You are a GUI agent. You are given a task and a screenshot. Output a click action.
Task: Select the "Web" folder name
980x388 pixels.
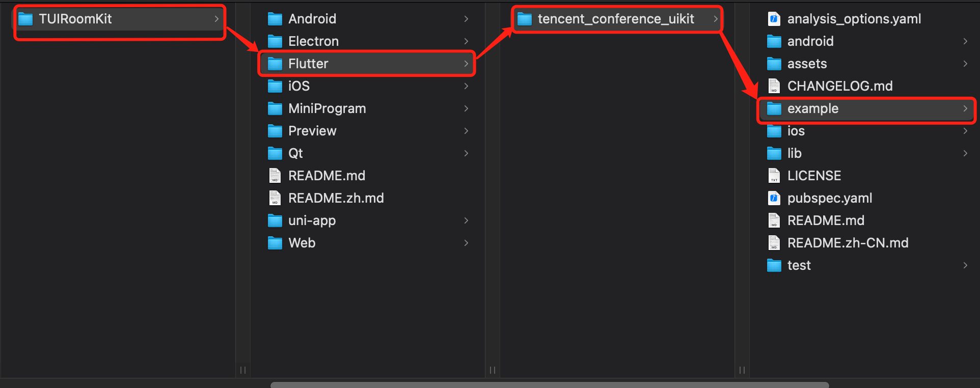(302, 243)
